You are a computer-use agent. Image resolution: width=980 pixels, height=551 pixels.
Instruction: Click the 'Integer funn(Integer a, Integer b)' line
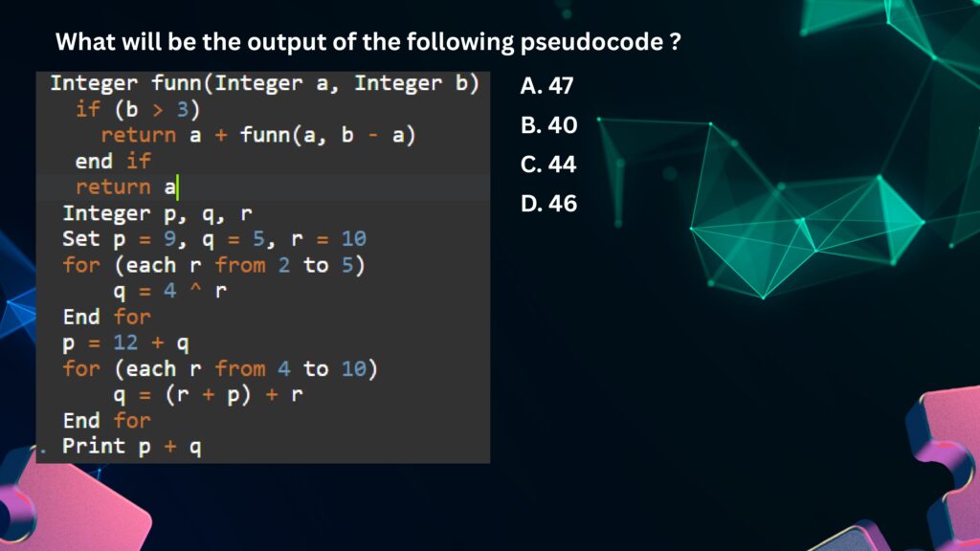[264, 83]
